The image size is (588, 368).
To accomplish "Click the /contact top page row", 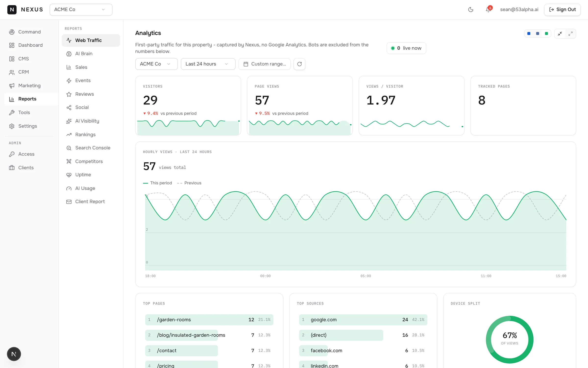I will pos(209,351).
